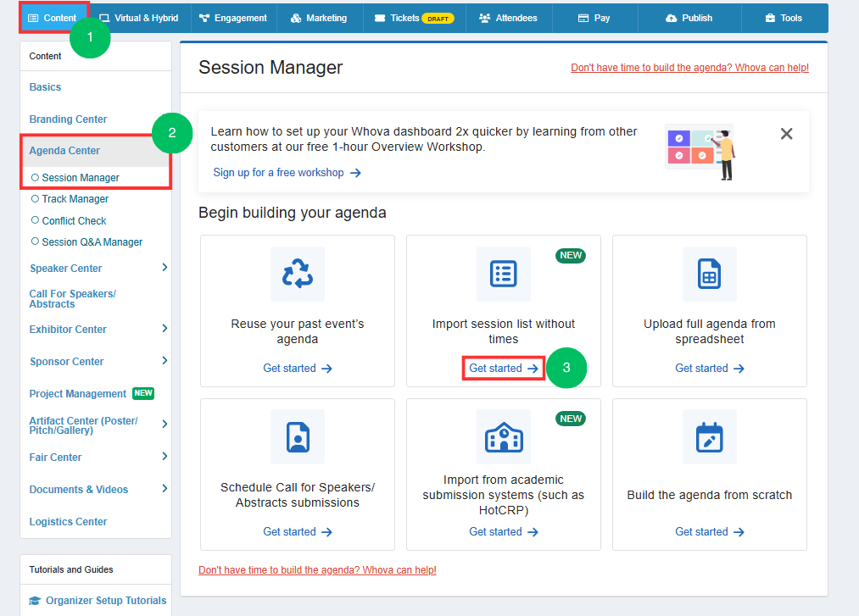Select the Session Q&A Manager radio item
Image resolution: width=859 pixels, height=616 pixels.
pos(86,242)
